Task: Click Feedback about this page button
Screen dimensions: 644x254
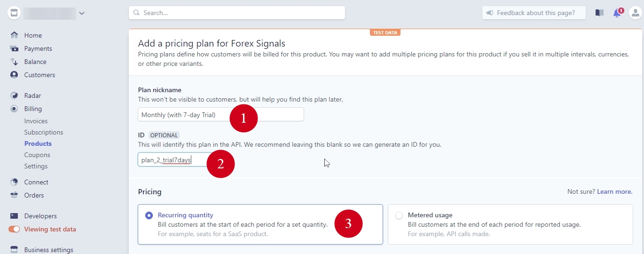Action: tap(534, 13)
